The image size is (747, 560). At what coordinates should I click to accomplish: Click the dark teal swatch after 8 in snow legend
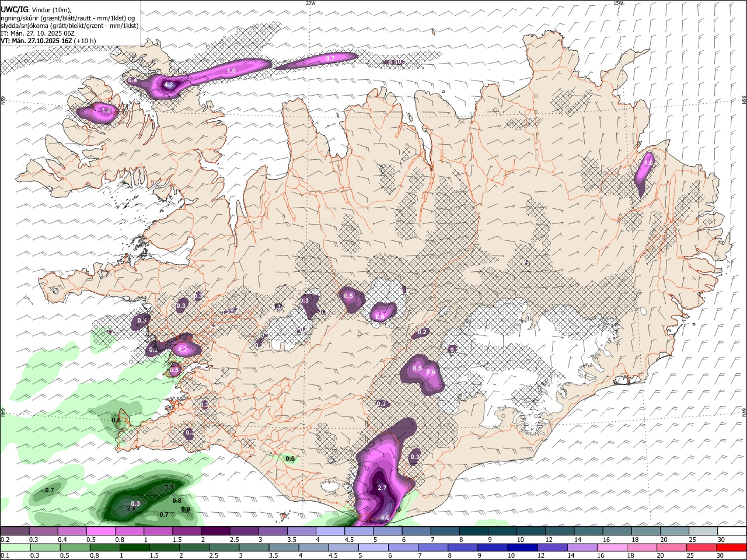click(473, 531)
